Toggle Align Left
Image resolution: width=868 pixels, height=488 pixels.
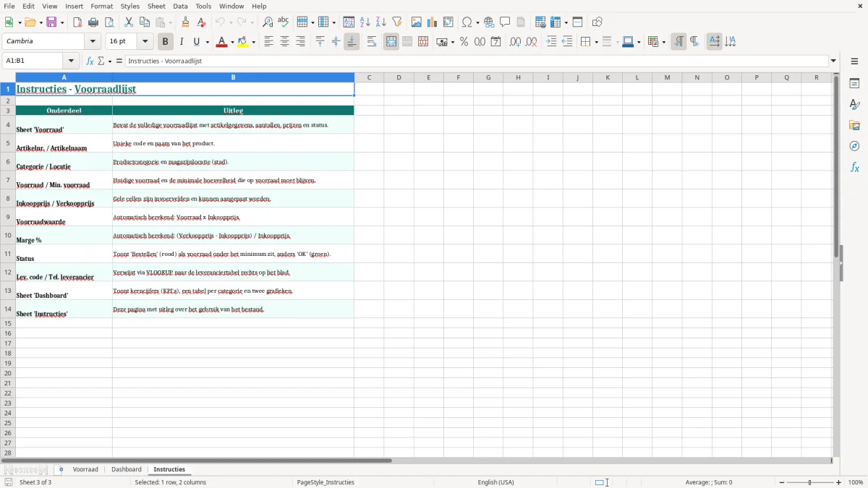click(x=268, y=42)
